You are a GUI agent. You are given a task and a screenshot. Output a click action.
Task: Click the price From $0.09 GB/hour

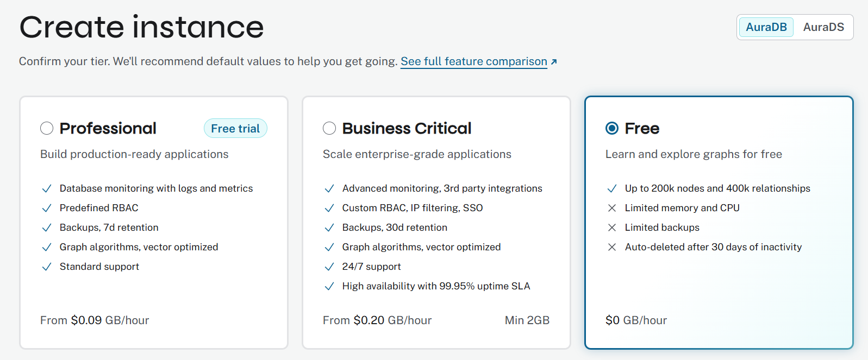click(x=95, y=320)
